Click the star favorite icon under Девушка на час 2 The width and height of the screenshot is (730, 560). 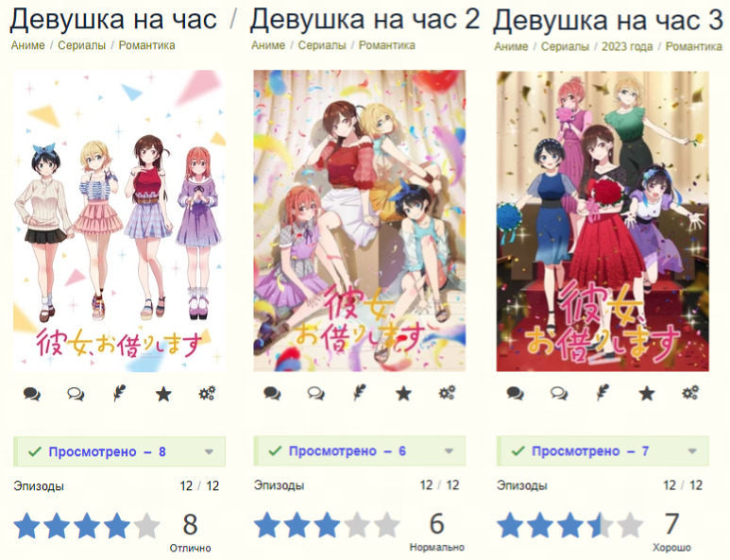tap(403, 394)
